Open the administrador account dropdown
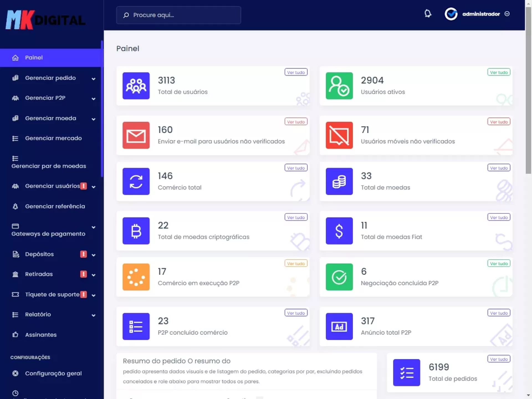The image size is (532, 399). pyautogui.click(x=481, y=14)
